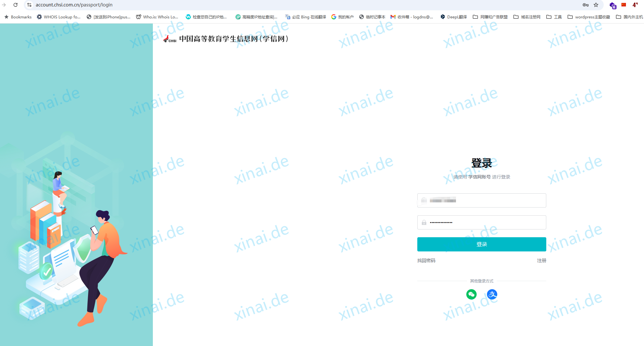Open the DeepL翻译 bookmark

[454, 17]
